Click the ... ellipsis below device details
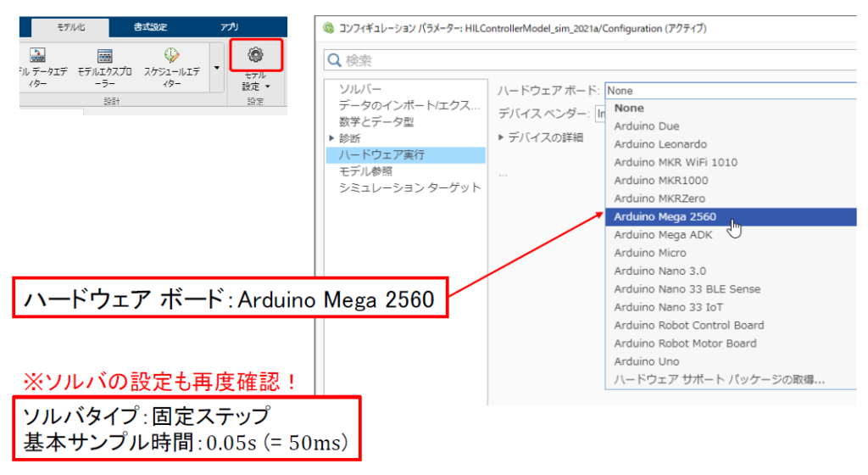 click(x=503, y=175)
